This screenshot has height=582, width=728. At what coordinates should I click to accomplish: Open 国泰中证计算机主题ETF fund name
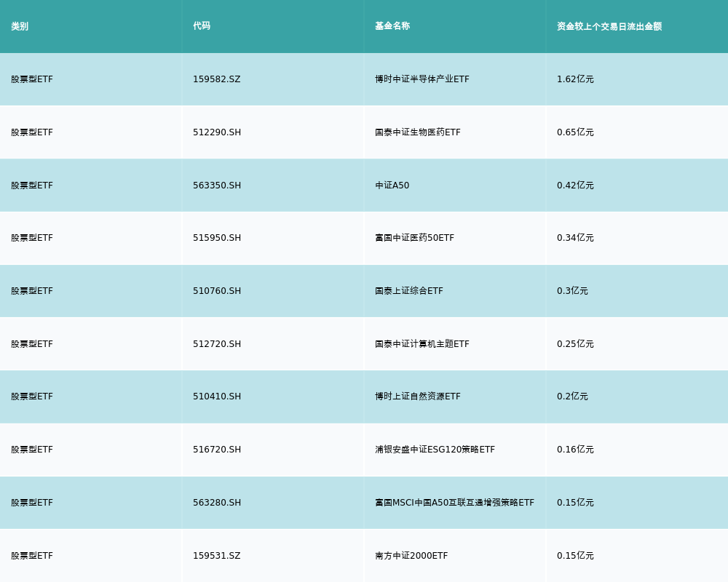[422, 344]
